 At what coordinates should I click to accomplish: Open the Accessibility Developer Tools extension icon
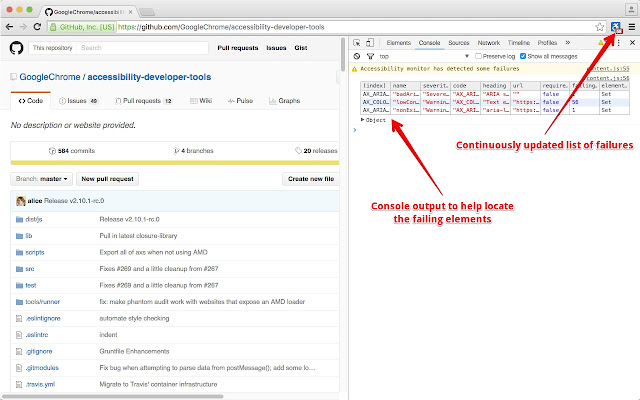coord(616,27)
